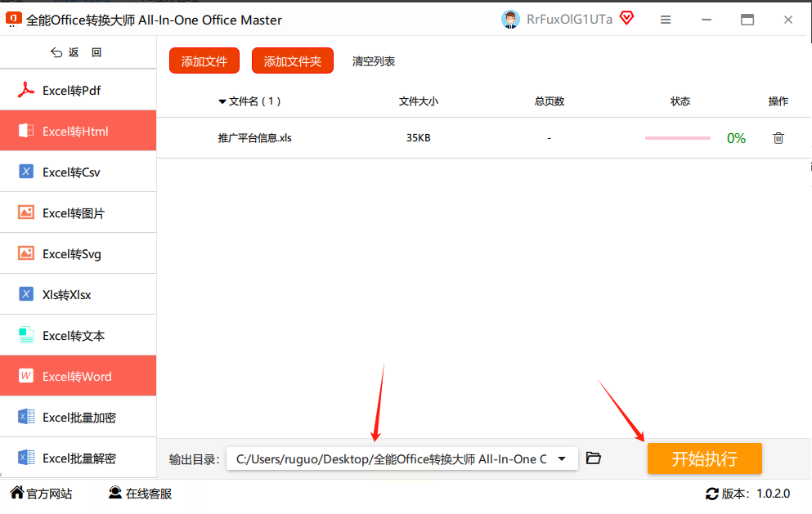
Task: Select the file 推广平台信息.xls row
Action: 483,137
